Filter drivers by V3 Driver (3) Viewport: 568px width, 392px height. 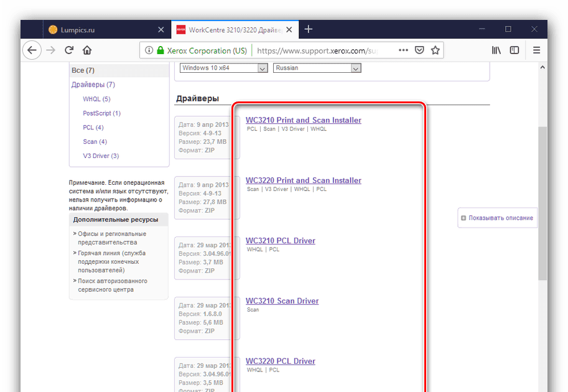pyautogui.click(x=101, y=156)
